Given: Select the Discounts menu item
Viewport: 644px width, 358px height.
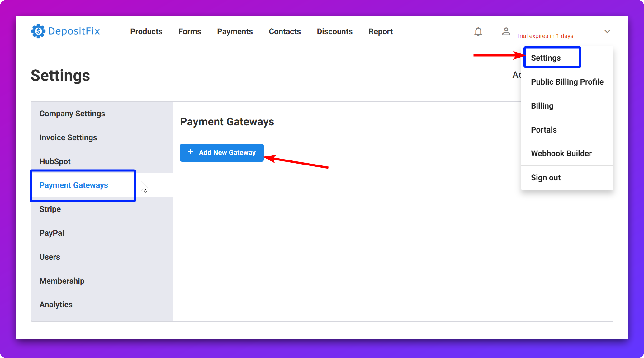Looking at the screenshot, I should [334, 31].
